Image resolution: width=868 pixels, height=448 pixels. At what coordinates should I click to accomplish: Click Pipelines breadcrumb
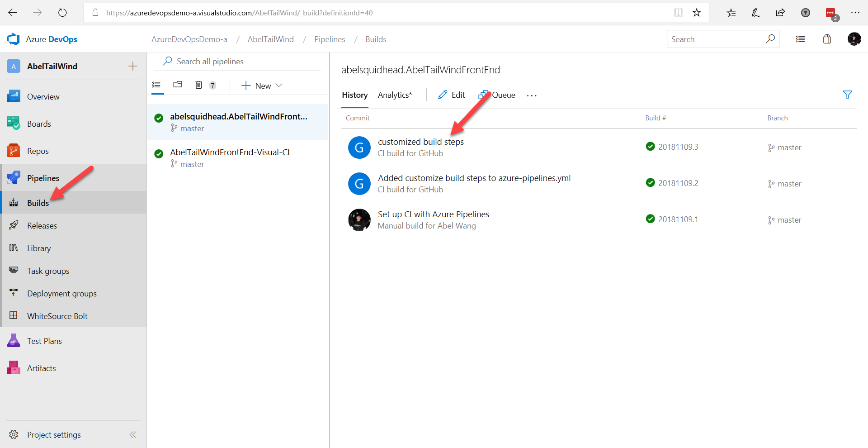click(x=330, y=39)
